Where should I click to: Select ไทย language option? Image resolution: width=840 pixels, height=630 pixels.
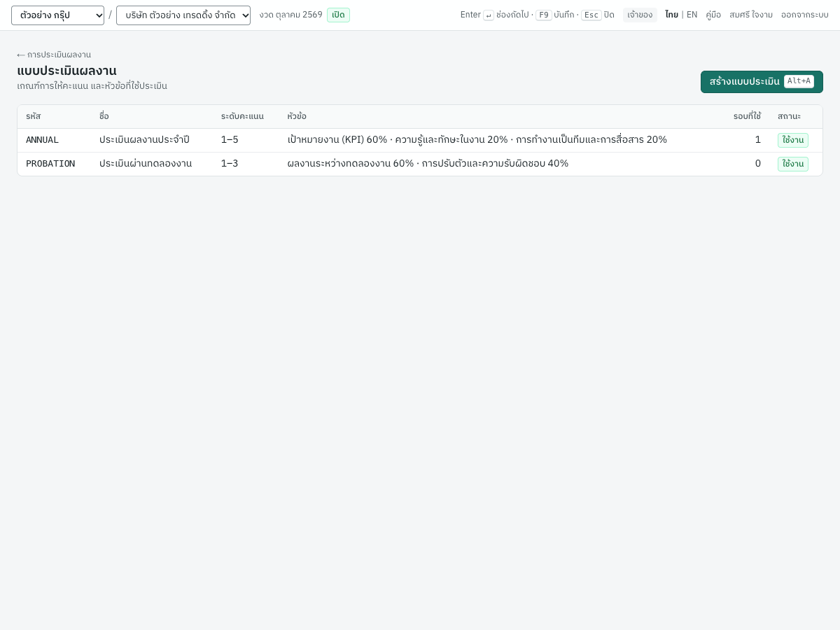pos(671,15)
